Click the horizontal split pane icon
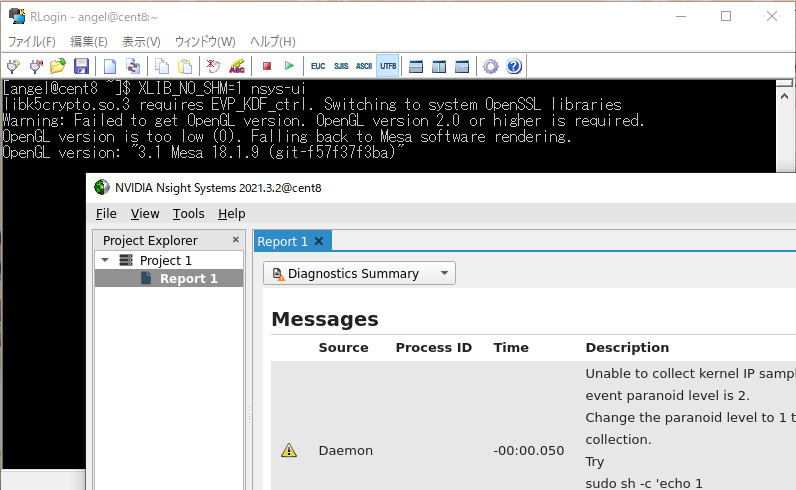The image size is (796, 490). [416, 67]
